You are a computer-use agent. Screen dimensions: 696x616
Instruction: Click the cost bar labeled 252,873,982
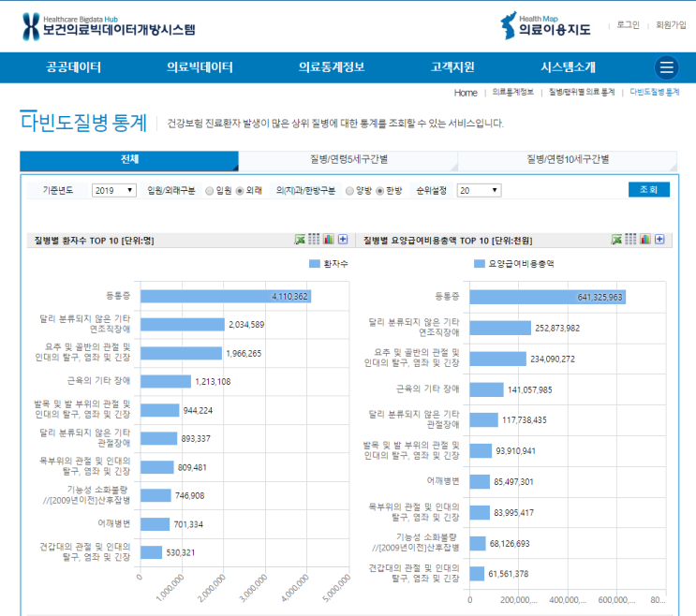tap(500, 329)
